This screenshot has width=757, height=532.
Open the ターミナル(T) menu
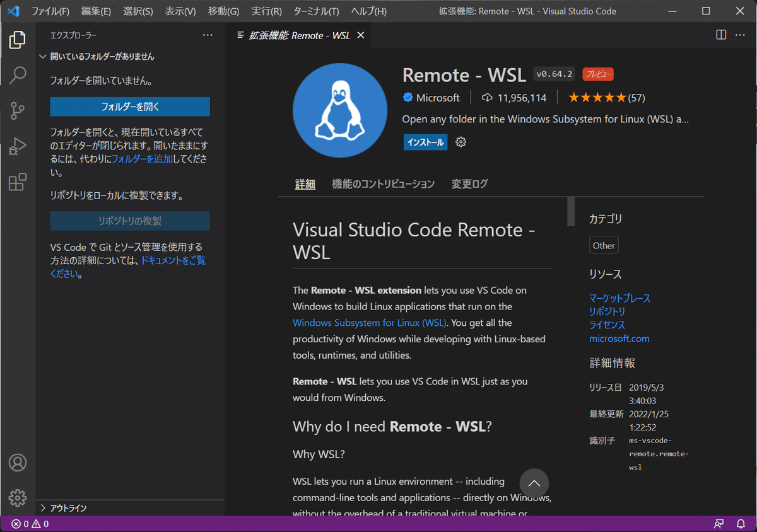tap(316, 11)
